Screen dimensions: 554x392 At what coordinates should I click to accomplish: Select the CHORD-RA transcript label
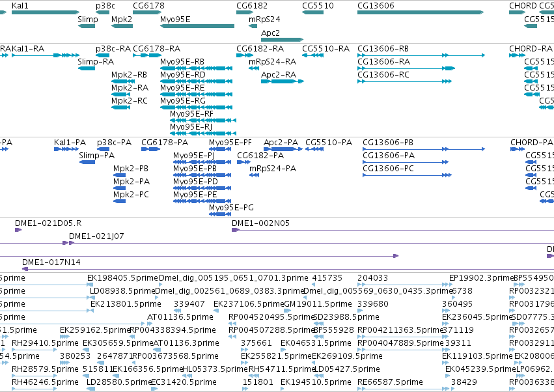(x=531, y=48)
